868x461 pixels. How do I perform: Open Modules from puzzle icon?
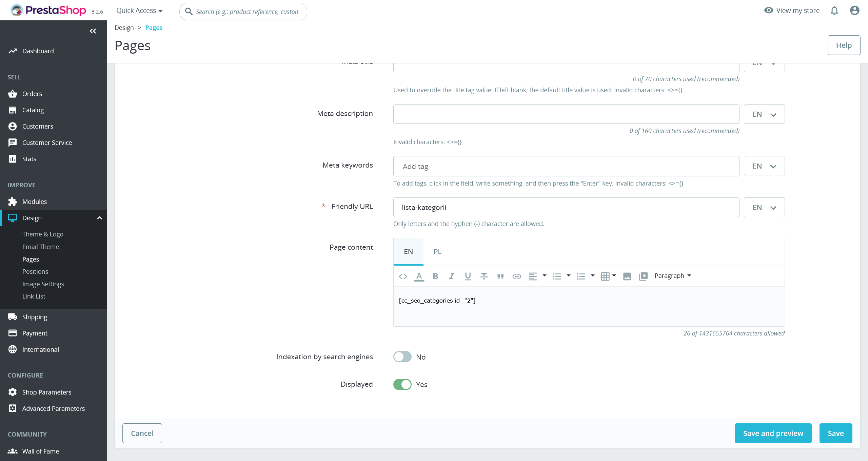click(13, 201)
